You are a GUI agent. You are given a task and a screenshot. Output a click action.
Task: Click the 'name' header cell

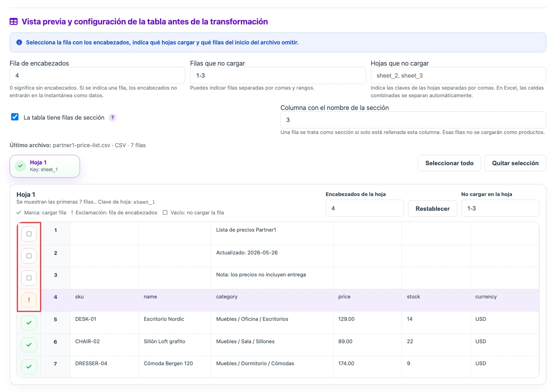pos(175,300)
